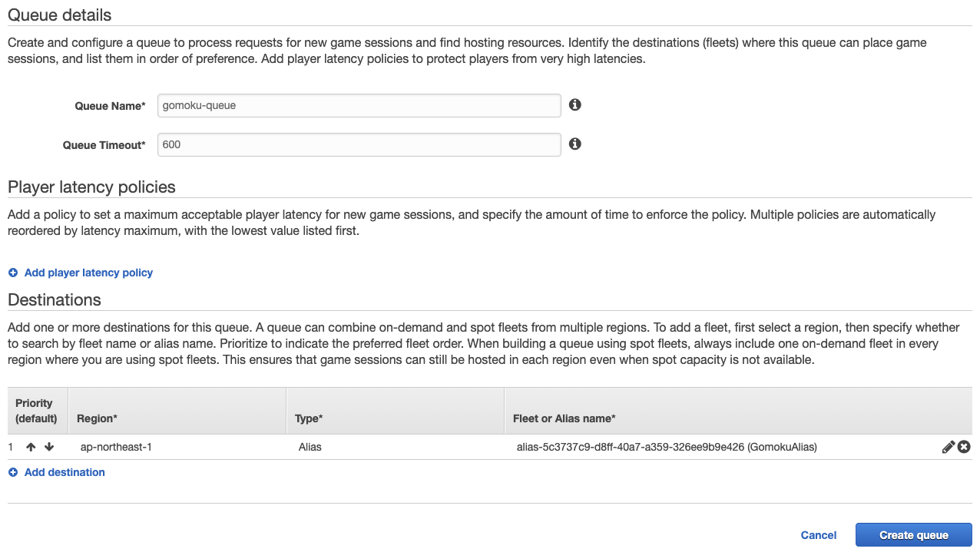Focus the Queue Timeout field showing 600

(x=359, y=144)
